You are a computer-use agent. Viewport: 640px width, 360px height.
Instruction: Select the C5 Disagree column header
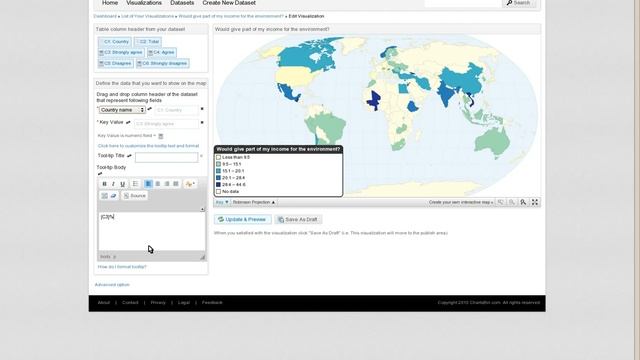pyautogui.click(x=116, y=64)
